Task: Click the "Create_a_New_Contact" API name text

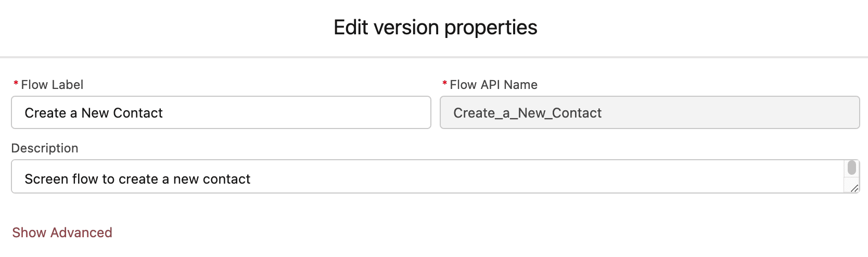Action: [527, 113]
